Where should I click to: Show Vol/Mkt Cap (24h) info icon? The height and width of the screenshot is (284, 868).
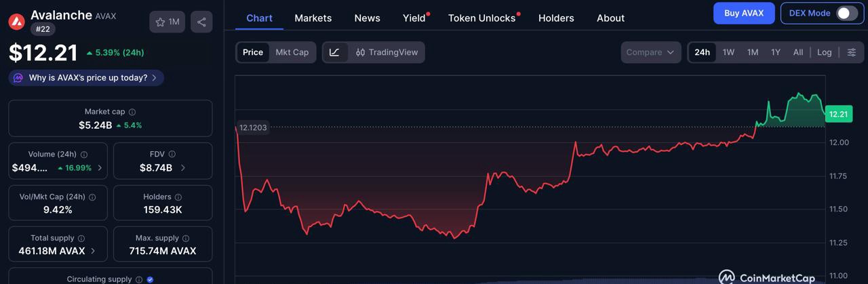(x=92, y=197)
